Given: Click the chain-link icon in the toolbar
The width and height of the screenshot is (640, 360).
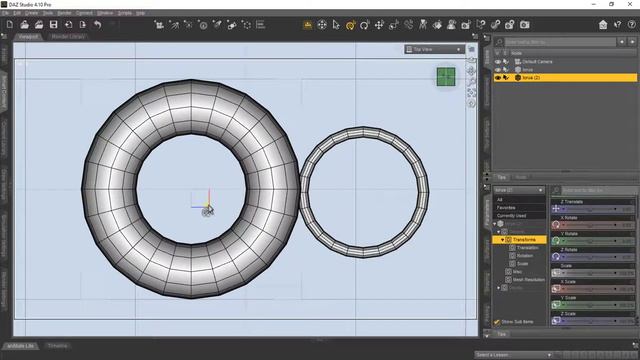Looking at the screenshot, I should click(x=495, y=25).
